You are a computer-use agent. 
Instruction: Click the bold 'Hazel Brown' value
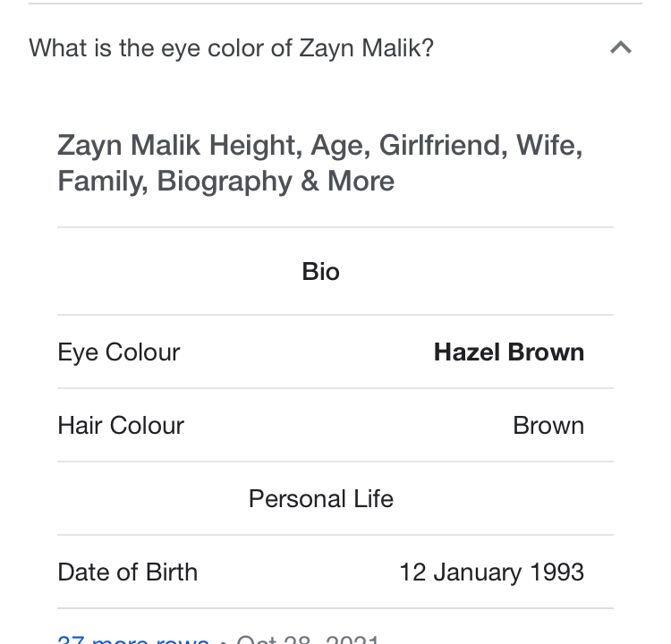pos(509,352)
